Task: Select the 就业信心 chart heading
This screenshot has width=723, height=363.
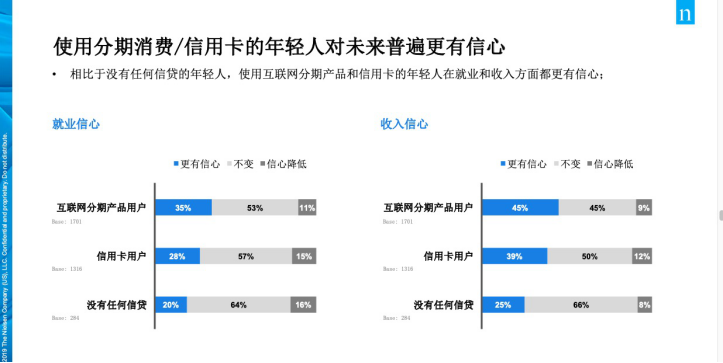Action: tap(76, 124)
